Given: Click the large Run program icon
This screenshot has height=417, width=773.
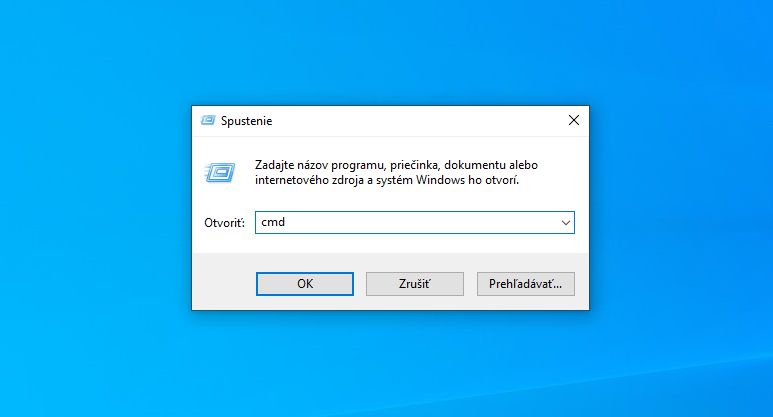Looking at the screenshot, I should point(220,173).
